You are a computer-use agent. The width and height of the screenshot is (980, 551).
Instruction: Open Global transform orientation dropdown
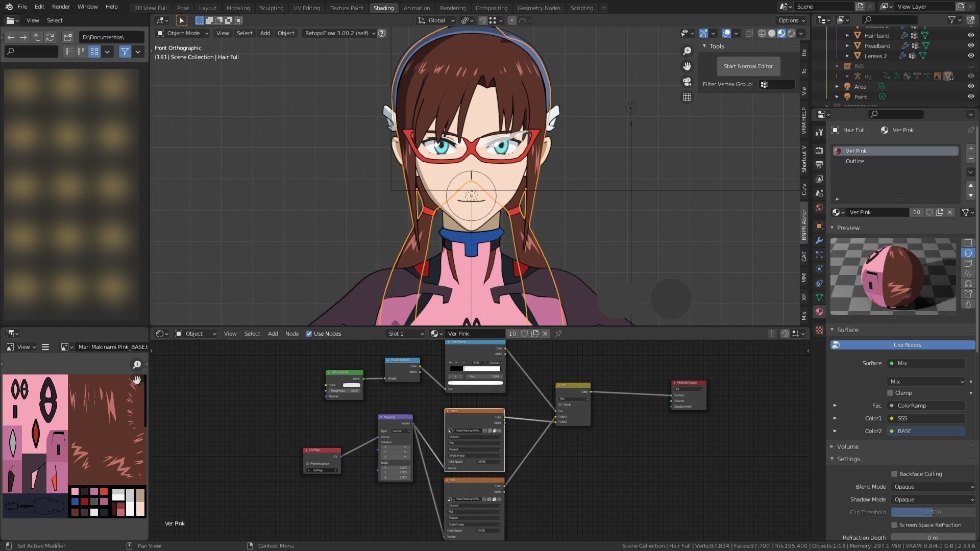(436, 20)
